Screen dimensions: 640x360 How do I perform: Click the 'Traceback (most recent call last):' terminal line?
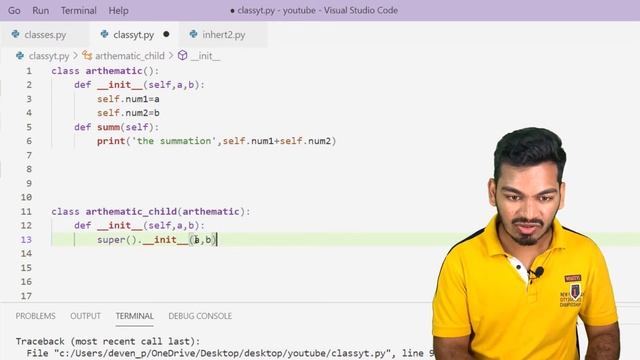tap(108, 341)
